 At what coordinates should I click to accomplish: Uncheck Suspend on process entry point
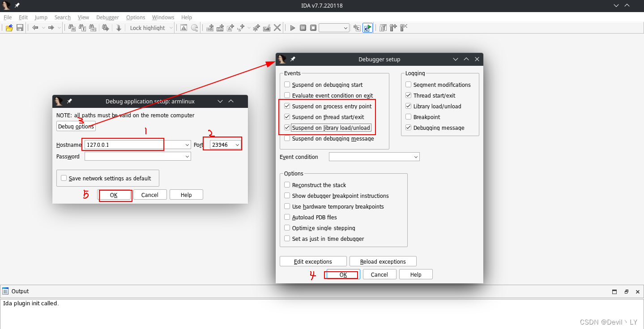pos(287,106)
